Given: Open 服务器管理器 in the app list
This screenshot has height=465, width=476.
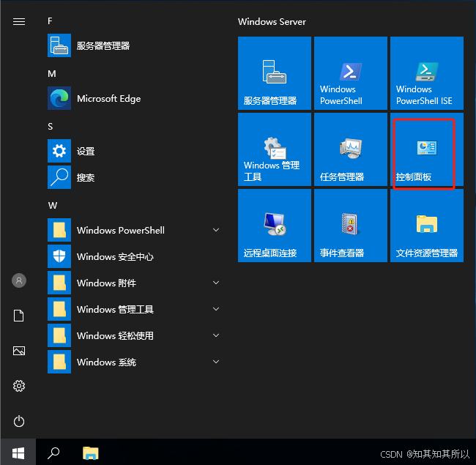Looking at the screenshot, I should [133, 45].
